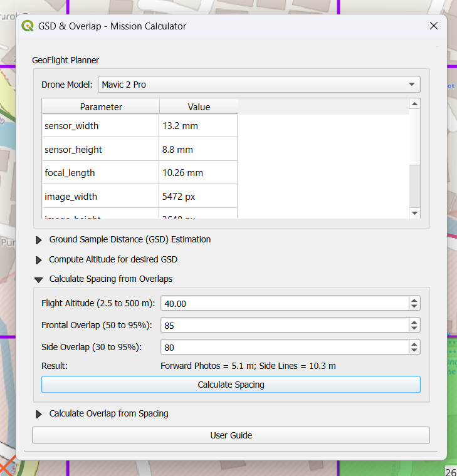Increase Flight Altitude with up arrow

pos(414,300)
